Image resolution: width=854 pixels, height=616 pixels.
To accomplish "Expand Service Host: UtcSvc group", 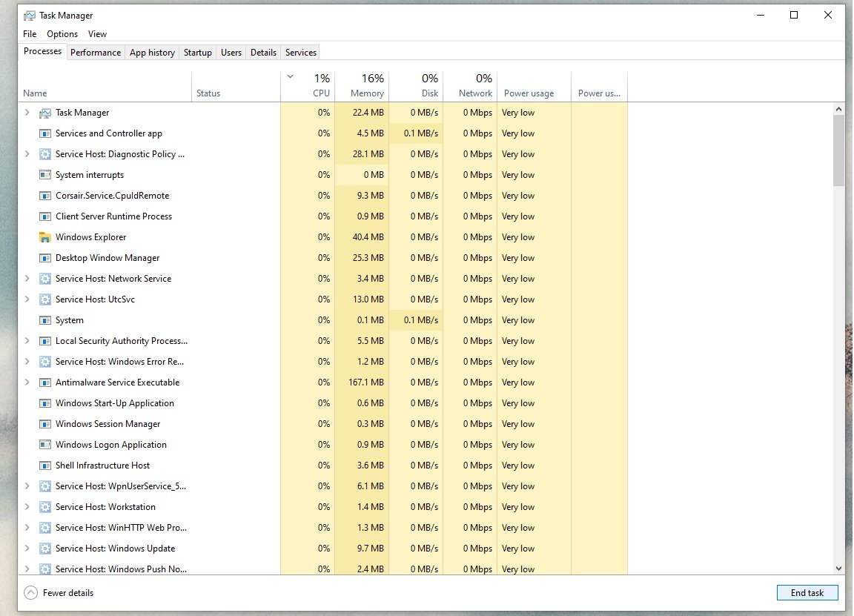I will (x=27, y=299).
